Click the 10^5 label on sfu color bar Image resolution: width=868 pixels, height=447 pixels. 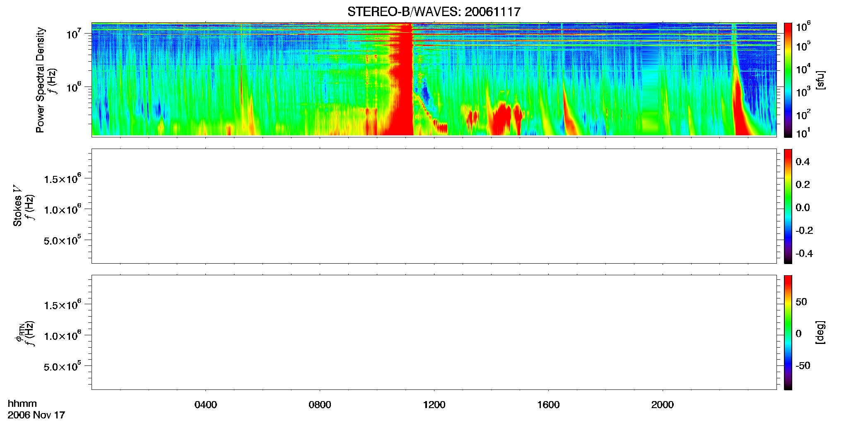point(803,46)
